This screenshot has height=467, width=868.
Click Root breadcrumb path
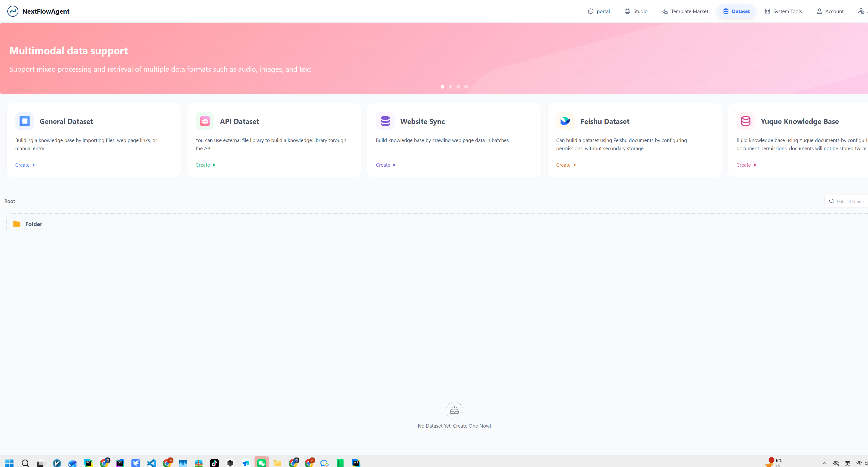coord(10,201)
